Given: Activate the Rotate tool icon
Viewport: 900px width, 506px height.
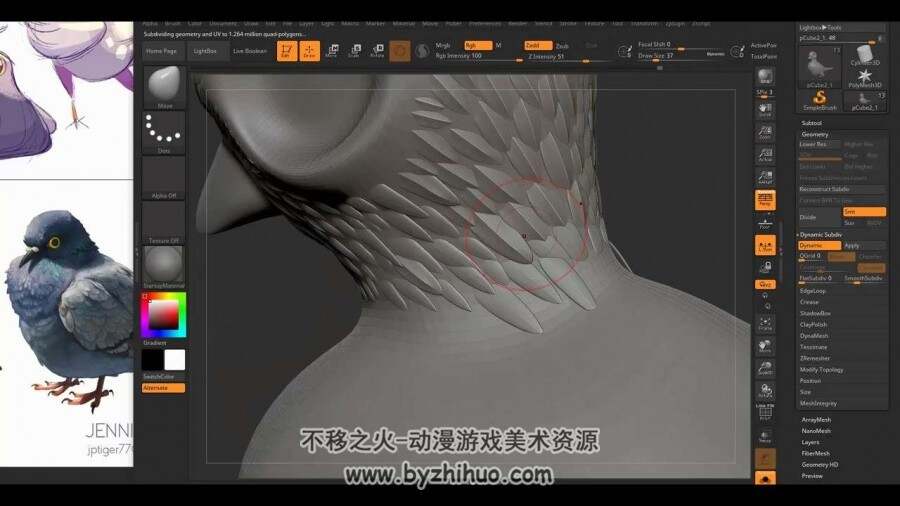Looking at the screenshot, I should pos(377,51).
